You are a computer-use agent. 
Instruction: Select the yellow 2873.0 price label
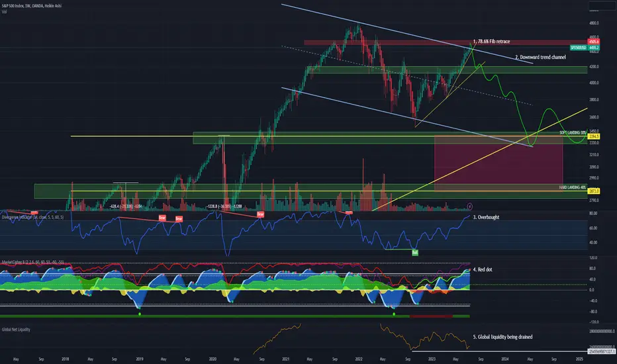click(x=593, y=191)
